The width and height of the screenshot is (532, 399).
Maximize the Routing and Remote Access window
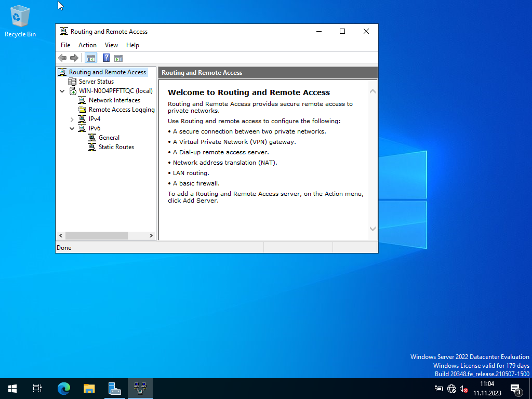(x=342, y=31)
